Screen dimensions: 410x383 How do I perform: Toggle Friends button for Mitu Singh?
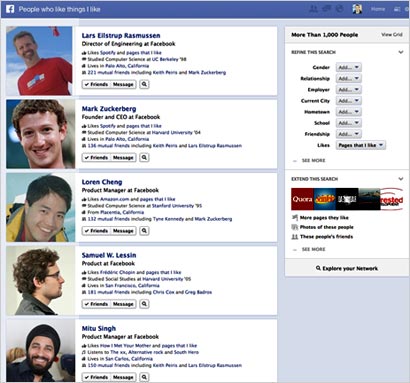coord(96,377)
